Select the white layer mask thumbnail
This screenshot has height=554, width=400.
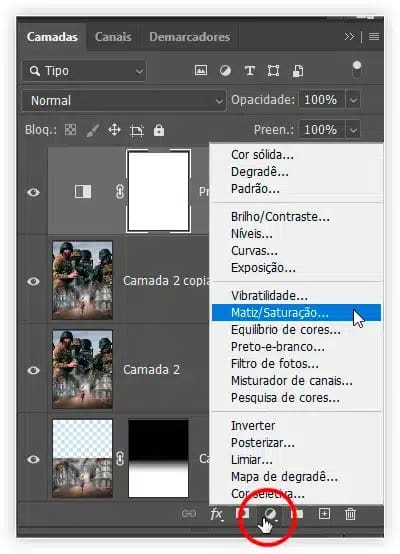point(158,191)
